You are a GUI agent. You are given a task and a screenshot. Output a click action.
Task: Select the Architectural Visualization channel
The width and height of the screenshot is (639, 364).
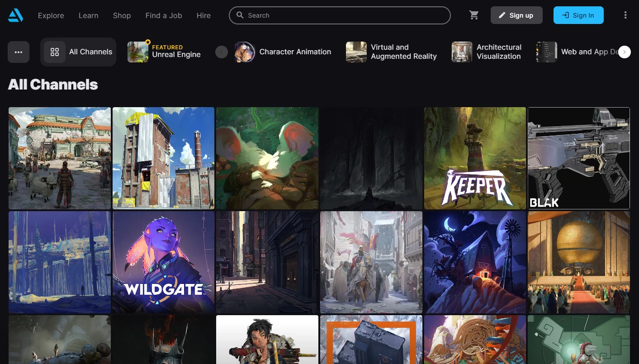(462, 52)
